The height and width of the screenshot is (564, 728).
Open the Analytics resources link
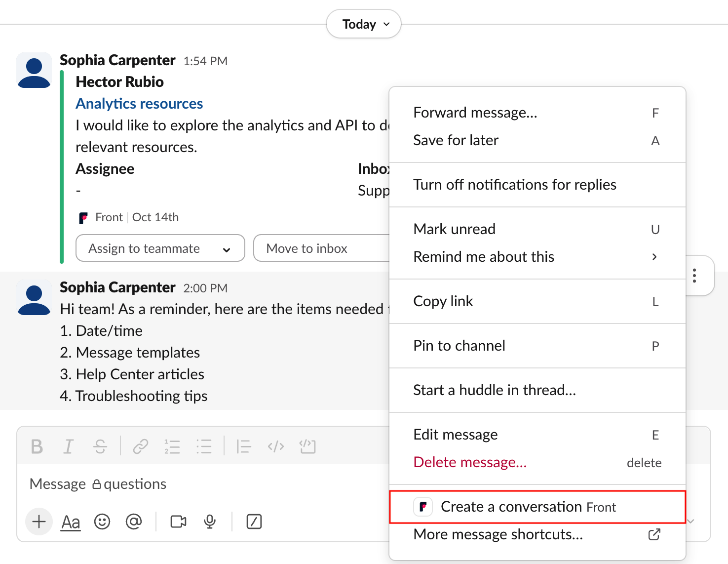[x=139, y=104]
